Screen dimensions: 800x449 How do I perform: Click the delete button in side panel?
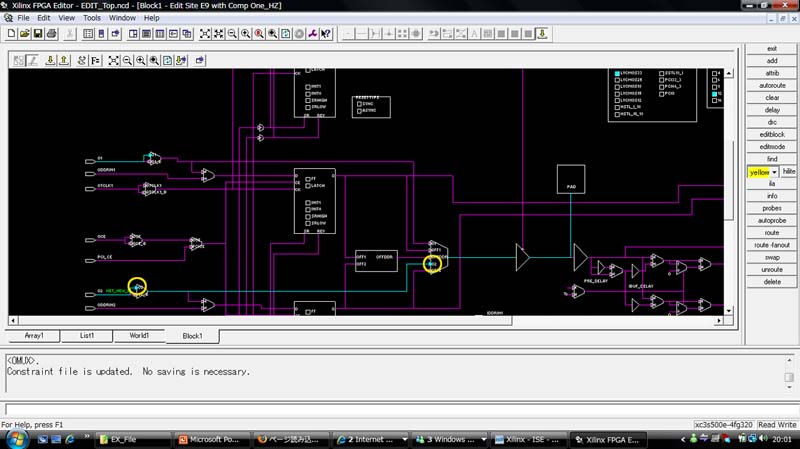pos(772,282)
